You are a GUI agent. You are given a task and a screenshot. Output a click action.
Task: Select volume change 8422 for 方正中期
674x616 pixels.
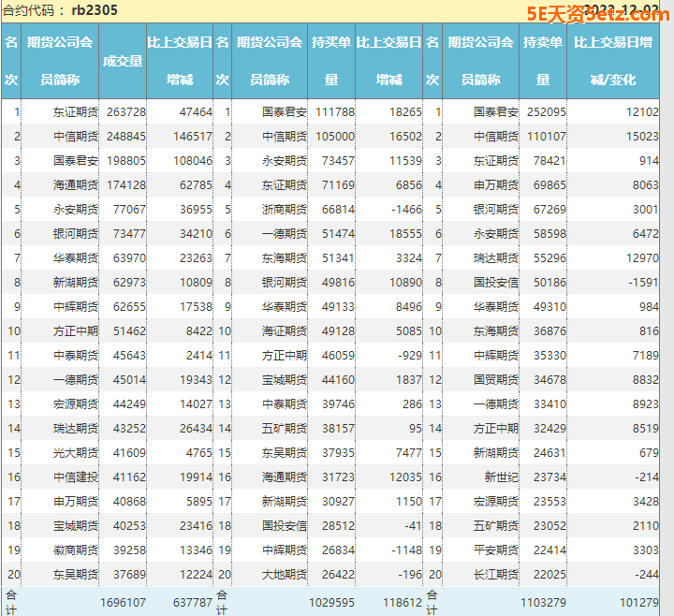click(x=199, y=331)
